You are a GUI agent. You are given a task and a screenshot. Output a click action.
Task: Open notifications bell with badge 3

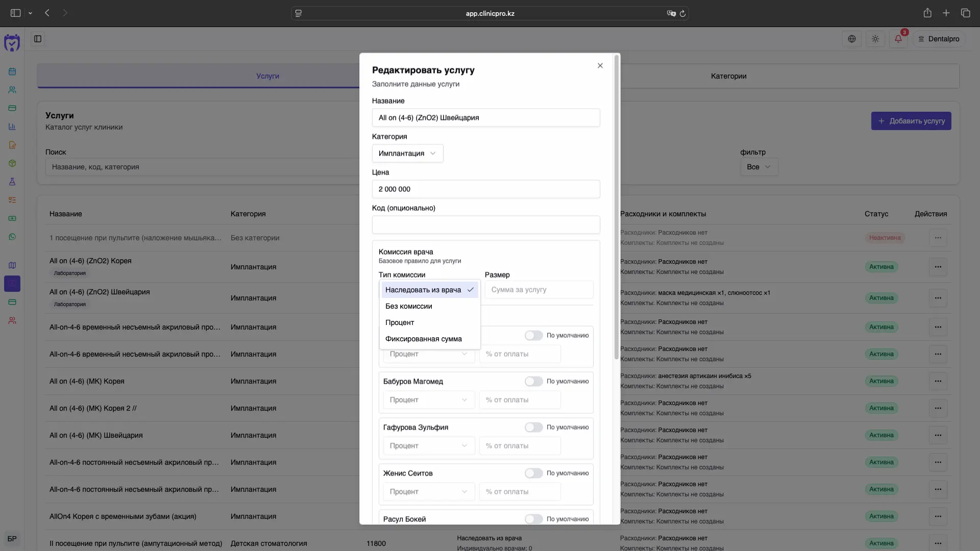(x=898, y=39)
